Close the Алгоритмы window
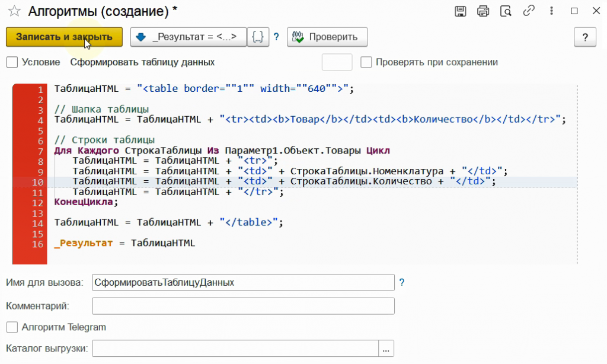The height and width of the screenshot is (364, 607). click(596, 11)
